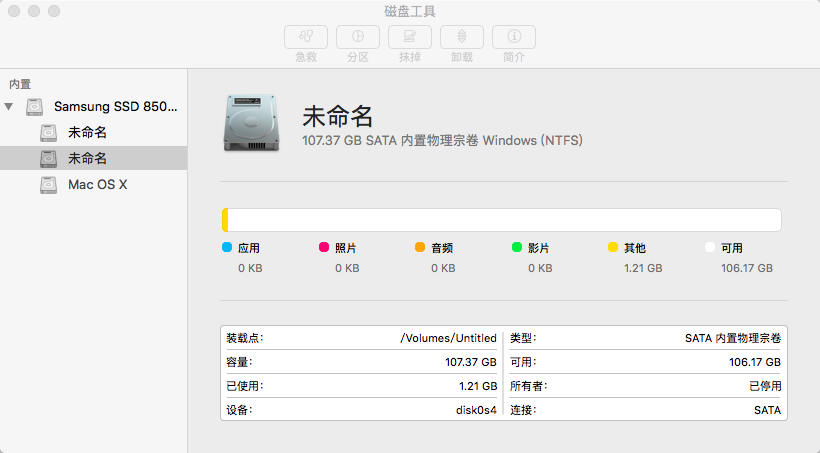Click the 已停用 owner value

[x=765, y=386]
